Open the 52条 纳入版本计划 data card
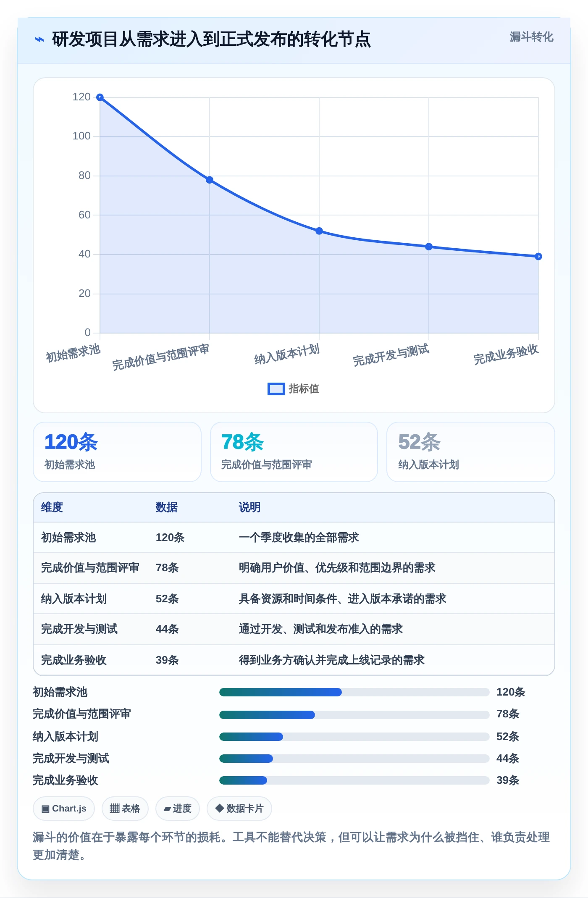Screen dimensions: 588x898 coord(471,452)
